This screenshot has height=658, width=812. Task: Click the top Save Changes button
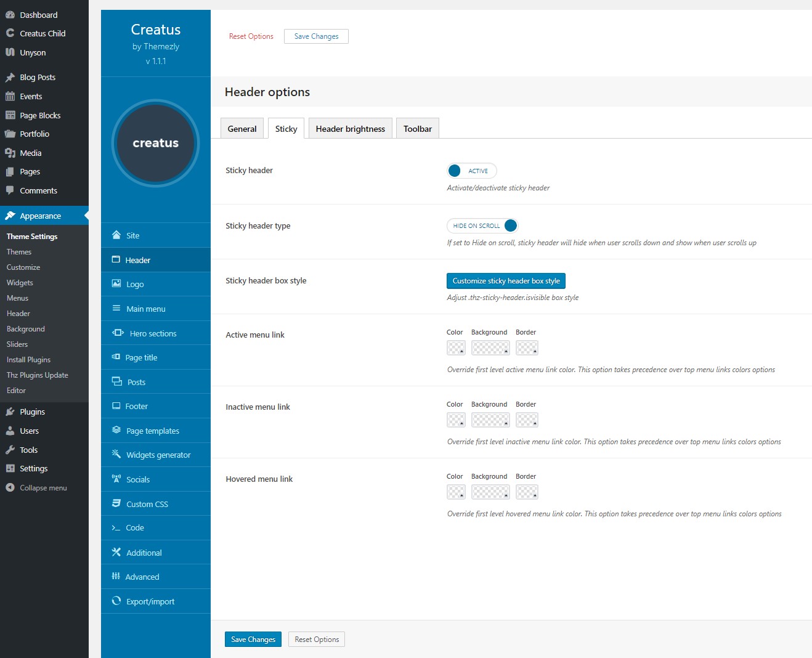[316, 36]
